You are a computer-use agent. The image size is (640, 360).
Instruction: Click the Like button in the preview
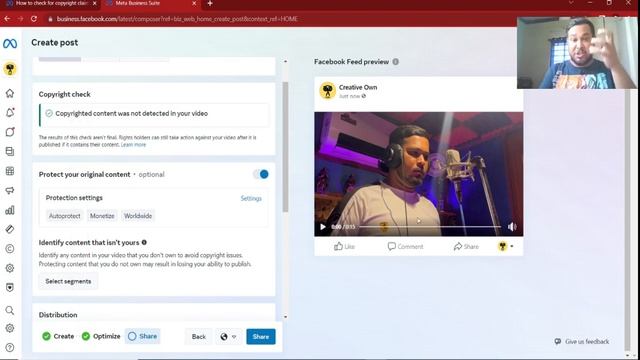(344, 247)
